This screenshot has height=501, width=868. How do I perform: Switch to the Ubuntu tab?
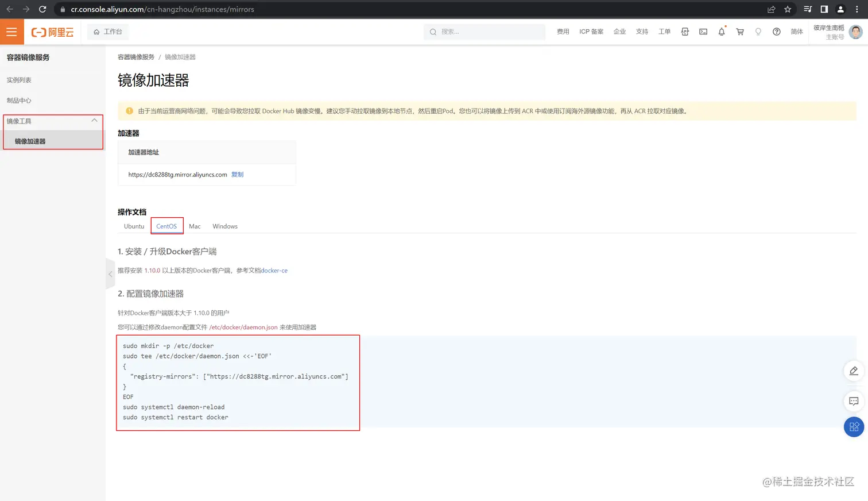coord(134,226)
